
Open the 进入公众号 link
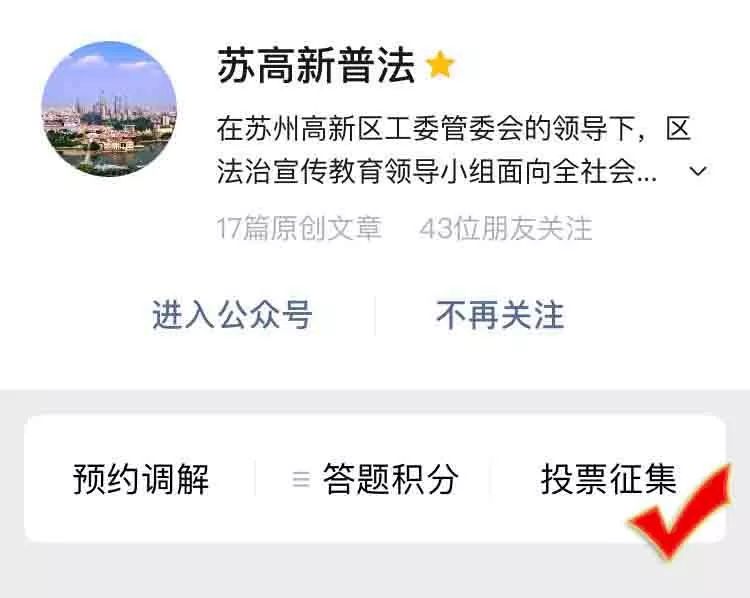(x=232, y=315)
